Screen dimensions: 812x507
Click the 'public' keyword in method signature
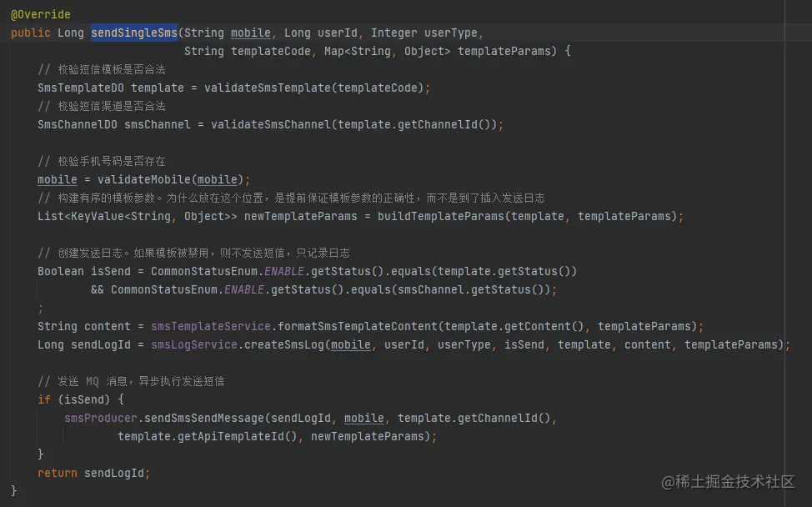31,33
